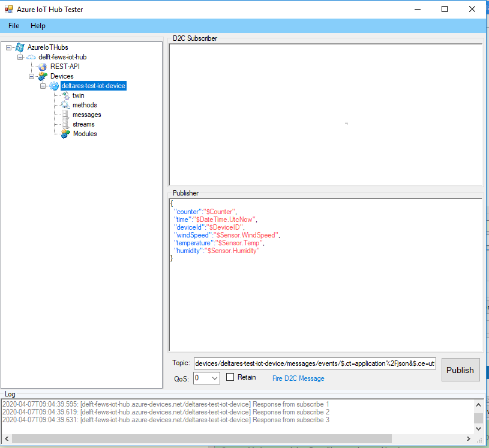Open the twin node icon

(x=65, y=95)
